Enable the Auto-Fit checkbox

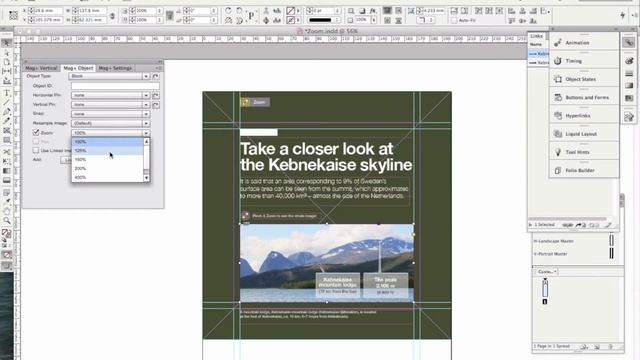point(454,20)
